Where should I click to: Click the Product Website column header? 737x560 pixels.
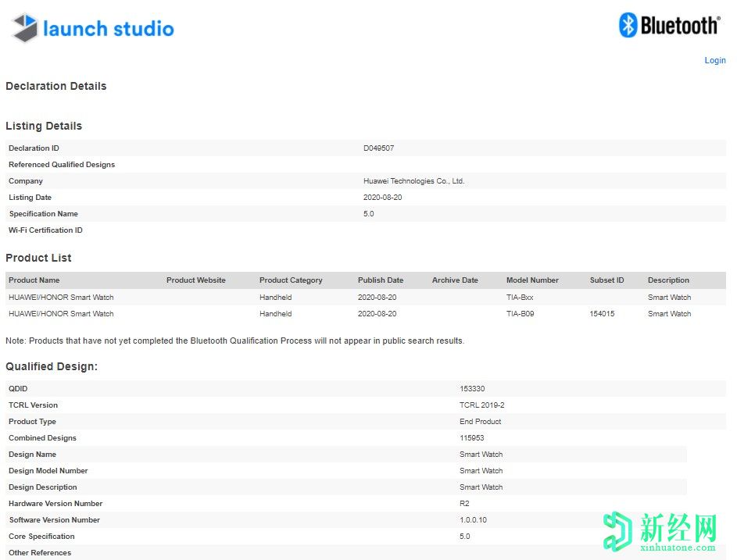(195, 280)
